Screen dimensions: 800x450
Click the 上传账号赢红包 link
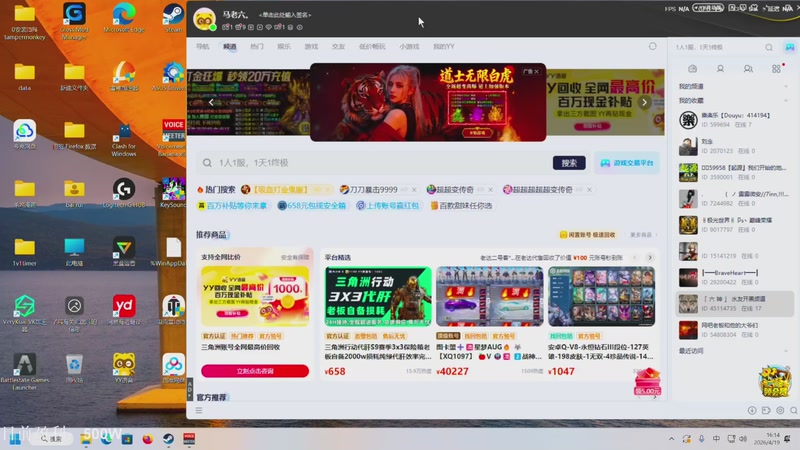388,206
